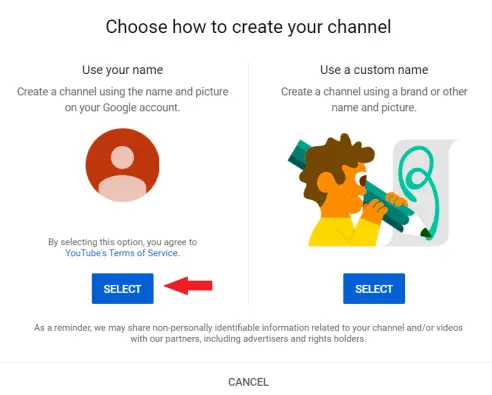Click the red Google account avatar icon
This screenshot has height=395, width=492.
122,165
